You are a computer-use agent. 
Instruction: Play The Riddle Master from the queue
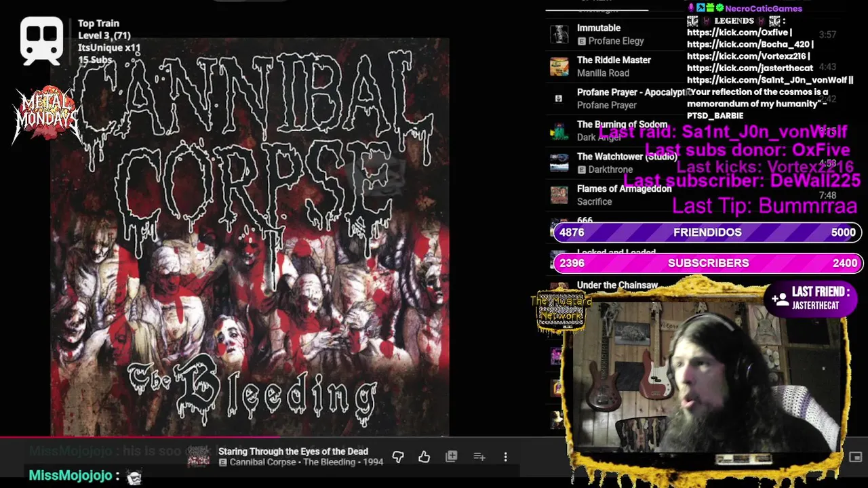pyautogui.click(x=614, y=60)
